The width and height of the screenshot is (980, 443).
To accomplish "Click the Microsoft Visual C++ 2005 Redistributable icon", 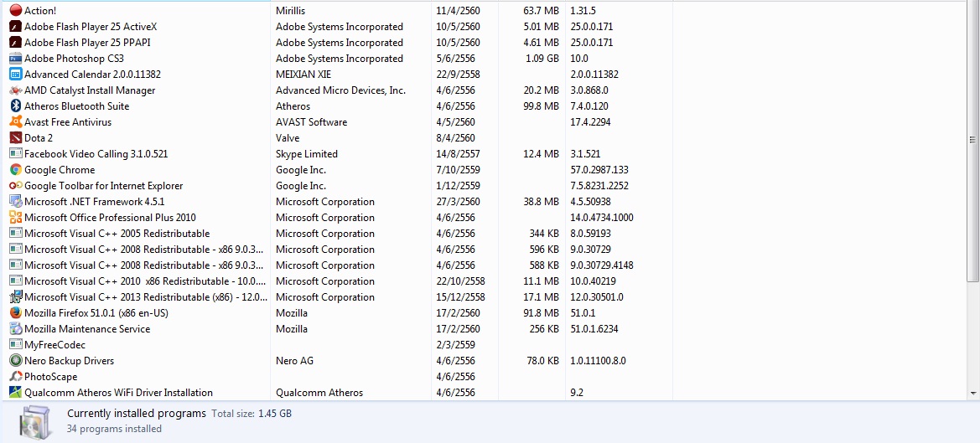I will point(16,234).
